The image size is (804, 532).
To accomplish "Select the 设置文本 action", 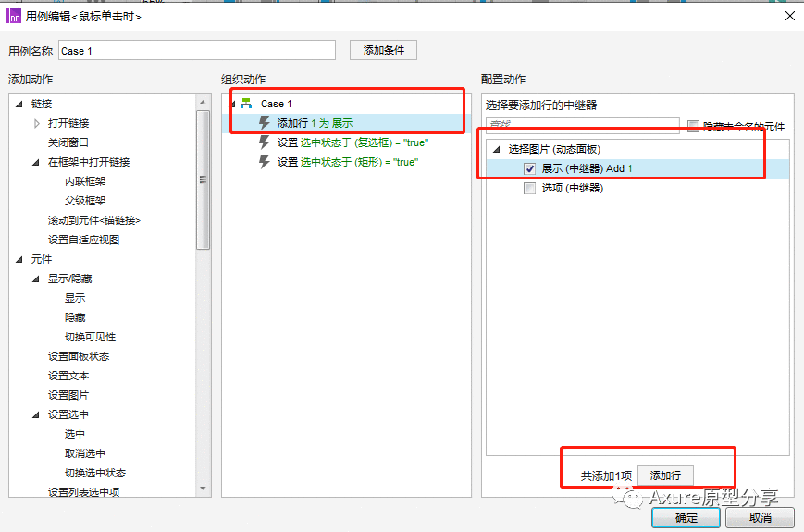I will (x=68, y=376).
